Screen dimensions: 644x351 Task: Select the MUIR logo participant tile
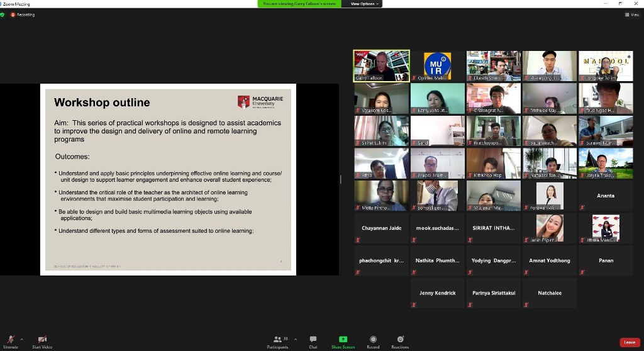437,66
